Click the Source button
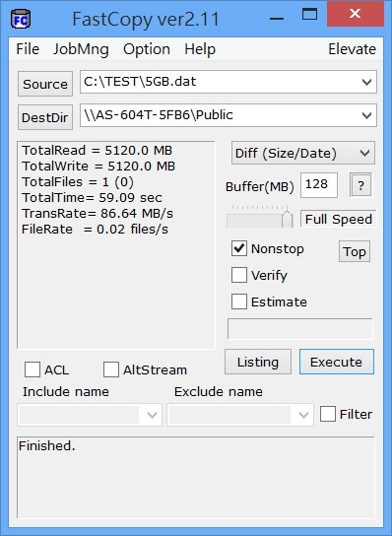Viewport: 392px width, 536px height. 45,84
